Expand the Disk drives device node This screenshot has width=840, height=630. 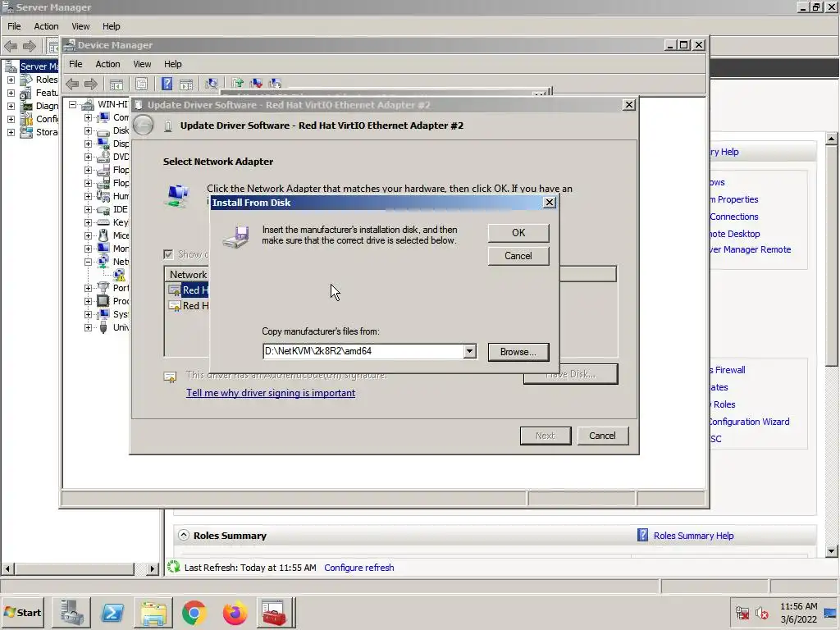point(88,130)
